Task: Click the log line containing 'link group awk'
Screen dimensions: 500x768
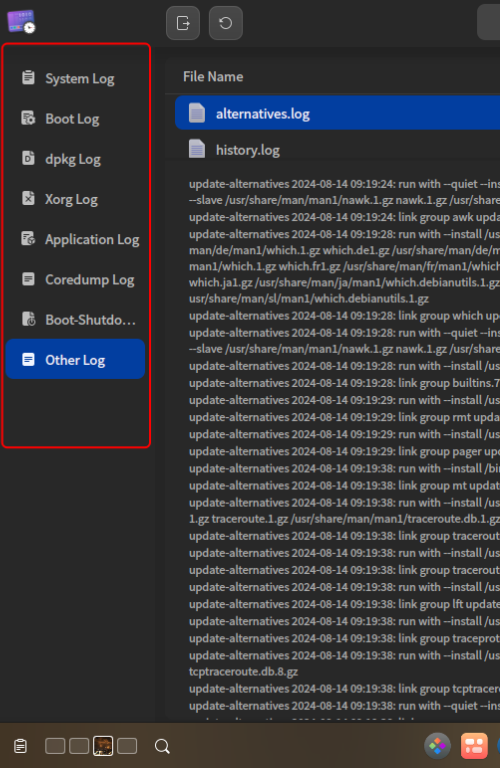Action: [x=344, y=217]
